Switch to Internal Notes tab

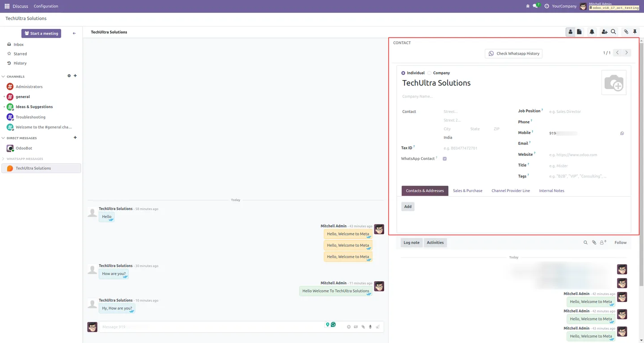point(551,191)
